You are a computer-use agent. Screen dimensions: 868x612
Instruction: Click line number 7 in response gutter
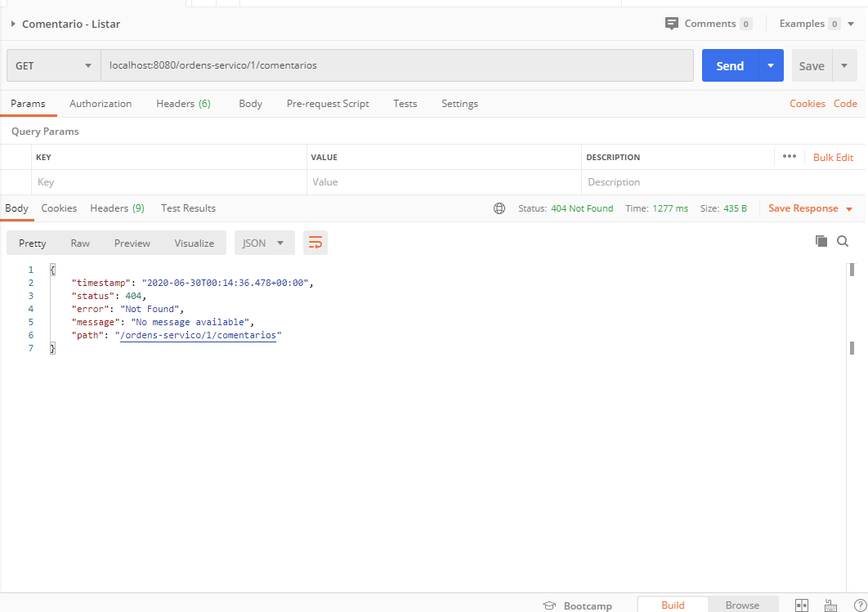click(x=31, y=348)
